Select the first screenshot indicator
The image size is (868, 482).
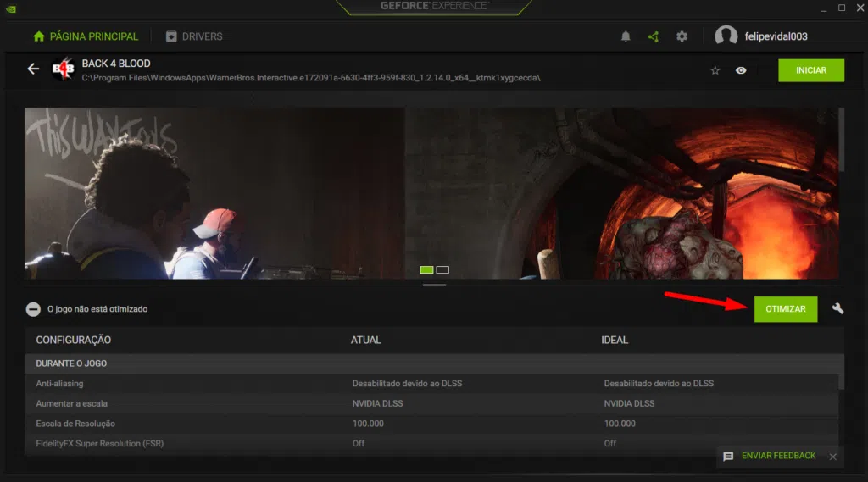click(426, 270)
